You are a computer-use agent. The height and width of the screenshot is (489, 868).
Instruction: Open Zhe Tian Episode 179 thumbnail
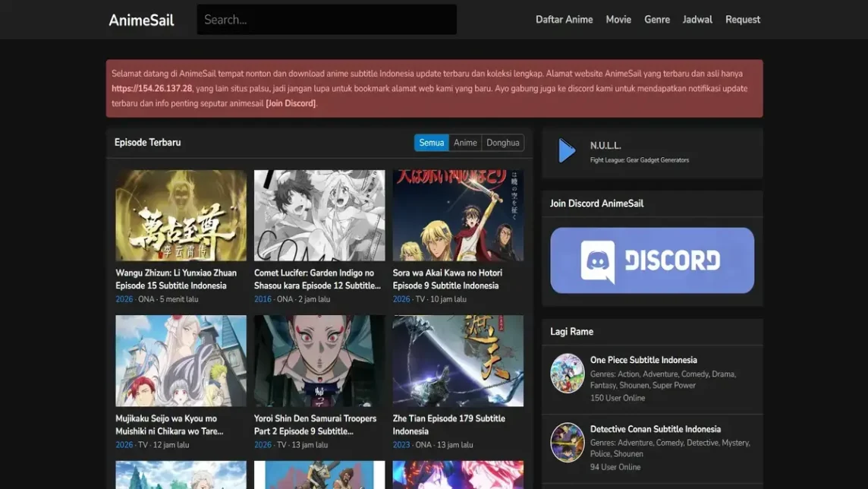[458, 361]
